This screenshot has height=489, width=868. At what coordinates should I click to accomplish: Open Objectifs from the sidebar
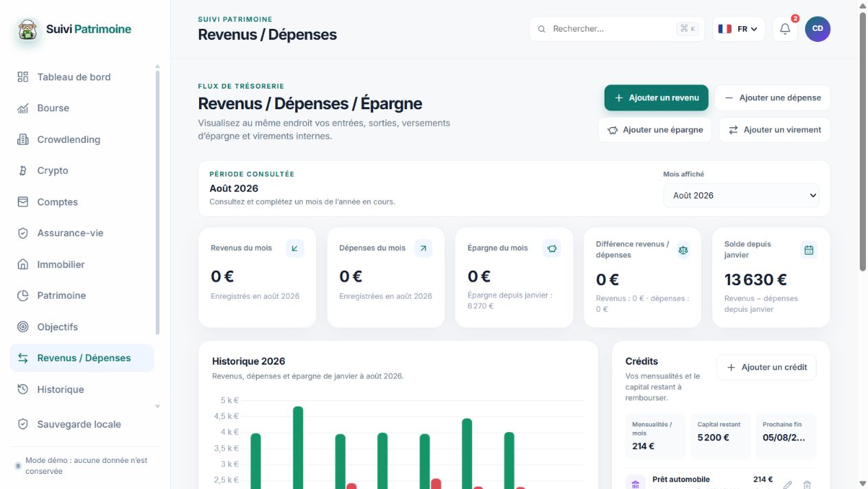(x=82, y=327)
